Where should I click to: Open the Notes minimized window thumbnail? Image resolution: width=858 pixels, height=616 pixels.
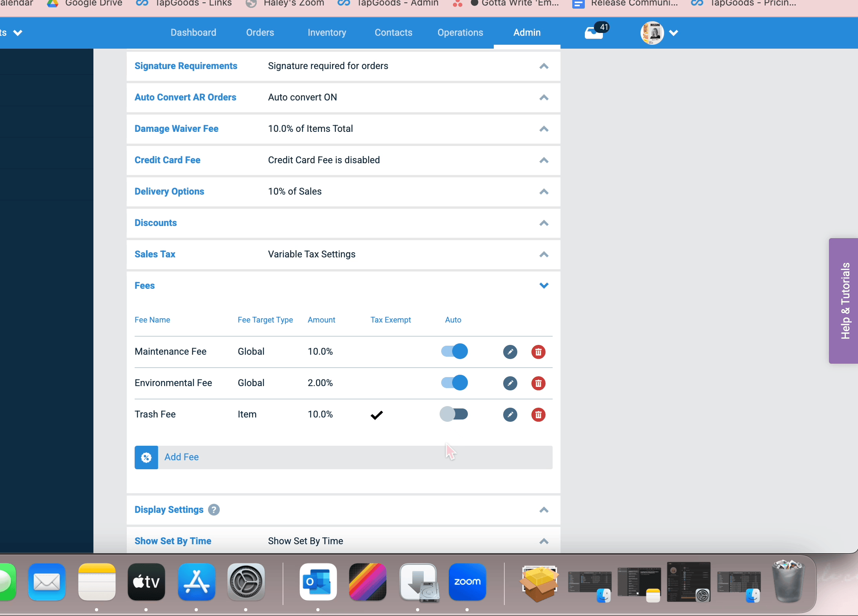tap(639, 584)
